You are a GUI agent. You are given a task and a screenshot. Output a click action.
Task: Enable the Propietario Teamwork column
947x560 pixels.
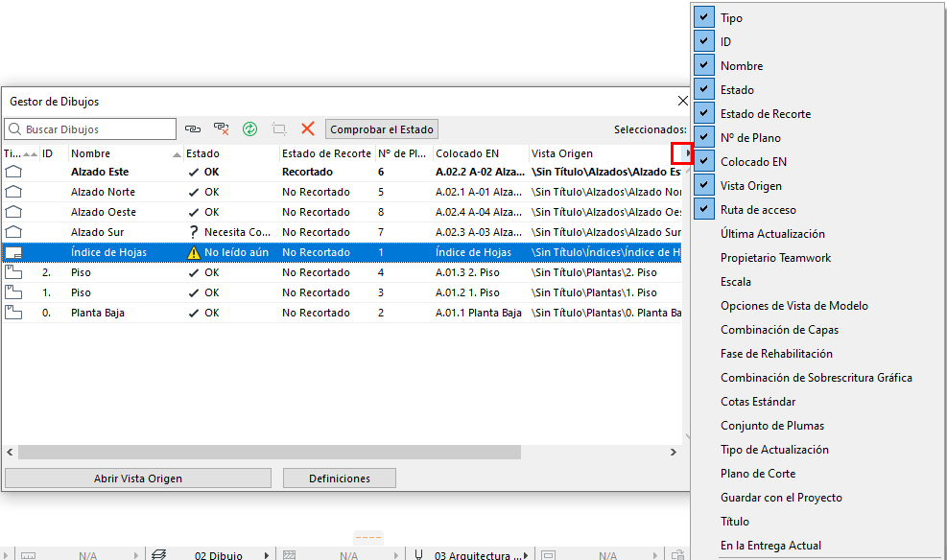[775, 258]
